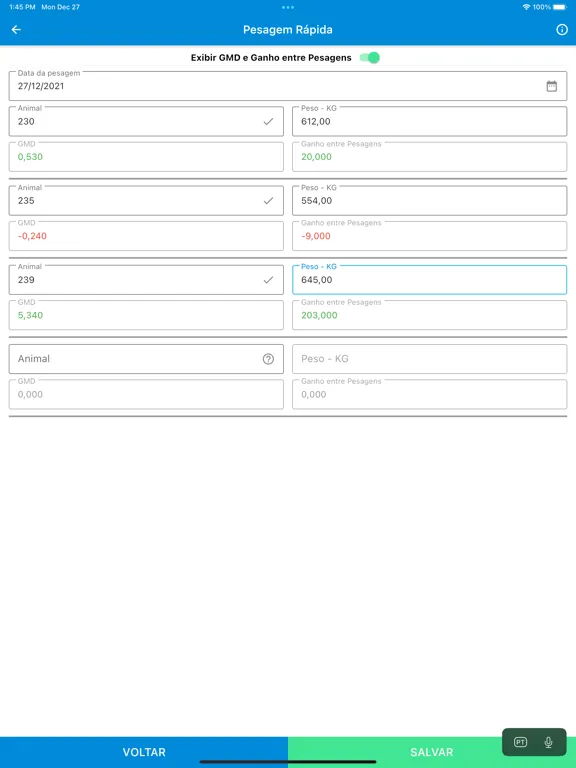Click VOLTAR button
576x768 pixels.
[x=144, y=752]
